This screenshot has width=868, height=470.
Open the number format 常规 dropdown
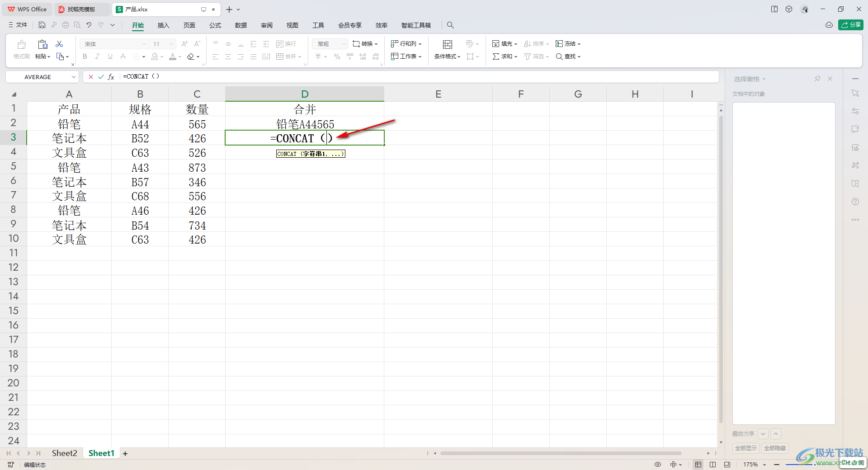click(344, 44)
